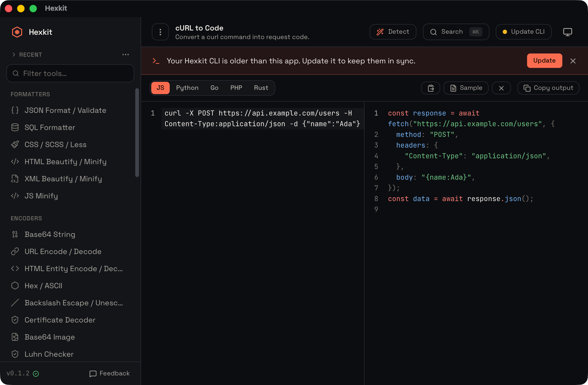This screenshot has width=588, height=385.
Task: Open the Luhn Checker tool
Action: click(x=70, y=354)
